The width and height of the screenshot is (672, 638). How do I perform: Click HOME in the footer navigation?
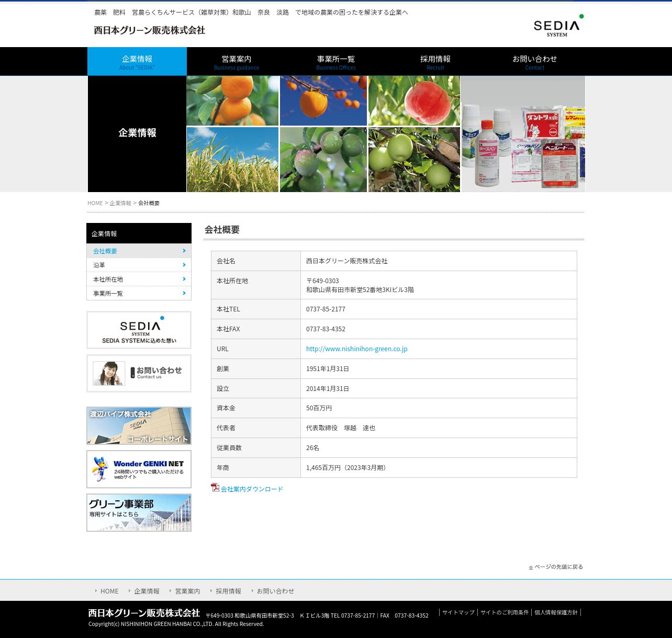109,591
